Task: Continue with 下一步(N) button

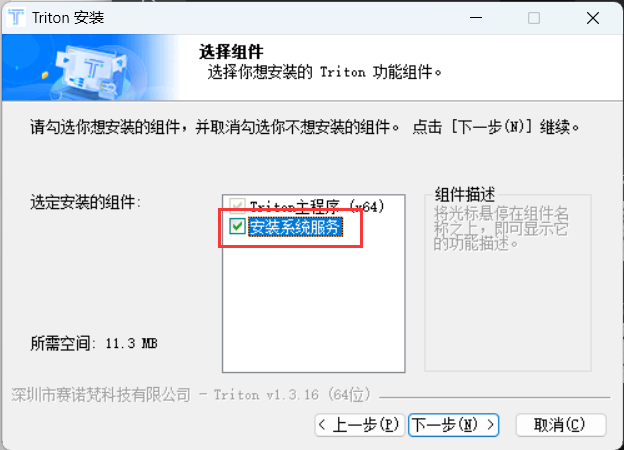Action: (x=454, y=425)
